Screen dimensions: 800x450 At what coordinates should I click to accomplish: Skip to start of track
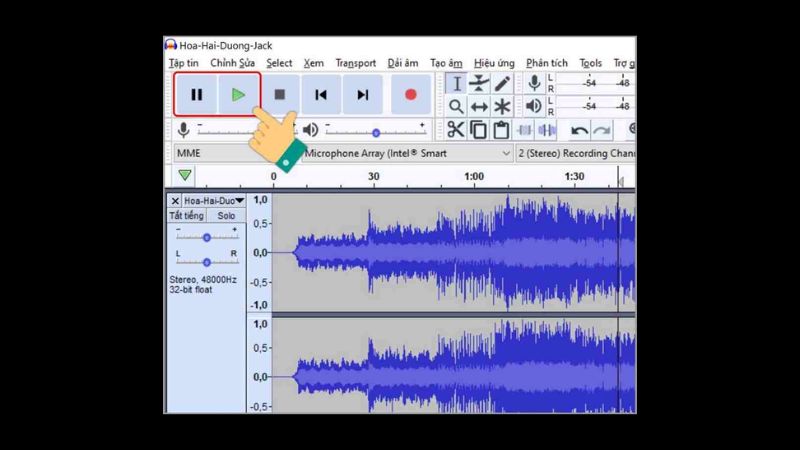tap(321, 94)
